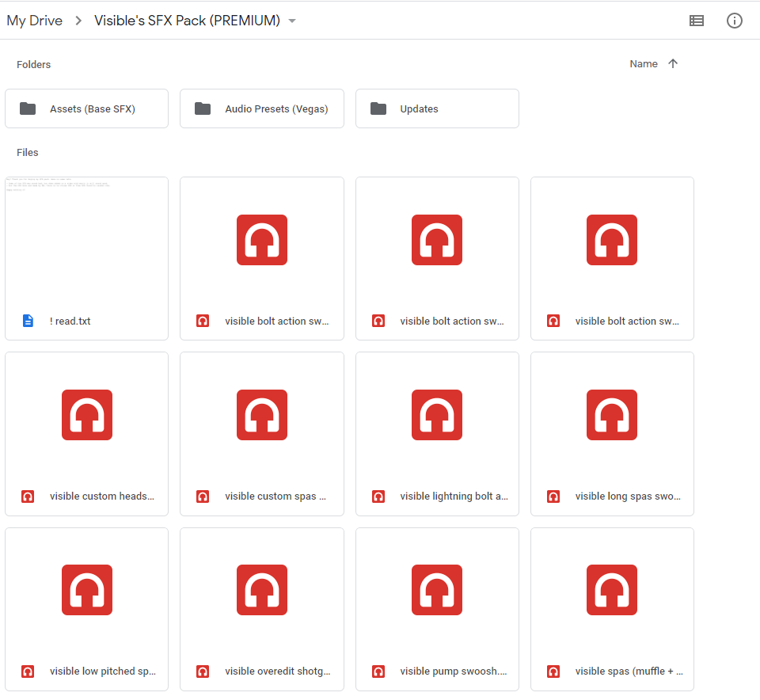Click the small audio icon beside visible pump swoosh

[378, 671]
